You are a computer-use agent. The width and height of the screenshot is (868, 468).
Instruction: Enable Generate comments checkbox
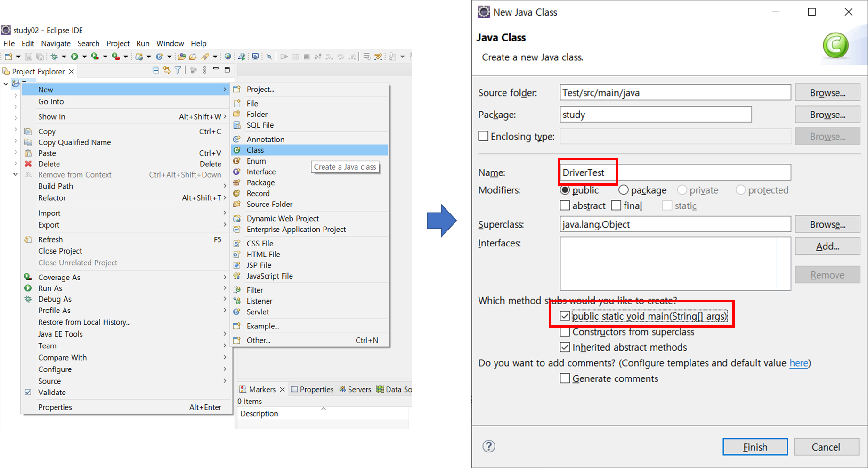click(565, 378)
